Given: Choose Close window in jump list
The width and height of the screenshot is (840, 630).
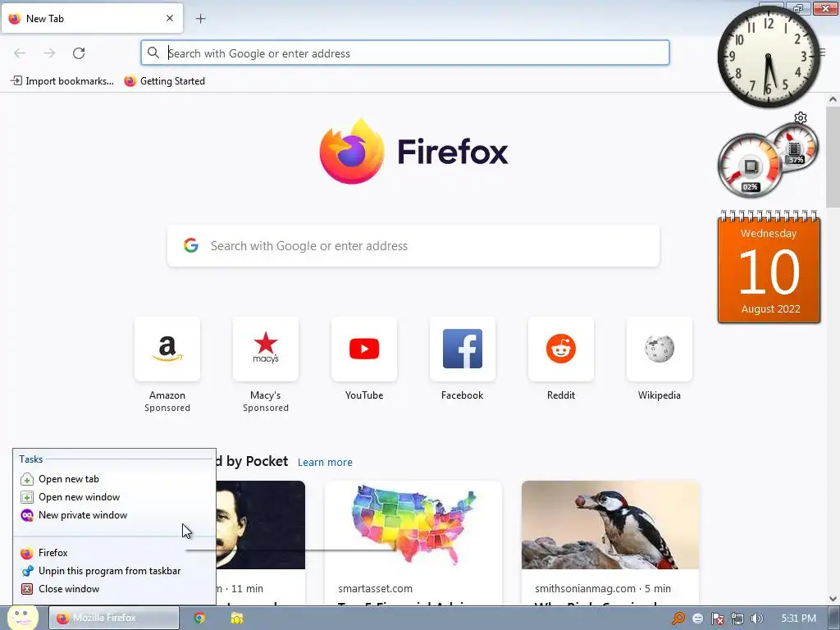Looking at the screenshot, I should (x=114, y=589).
